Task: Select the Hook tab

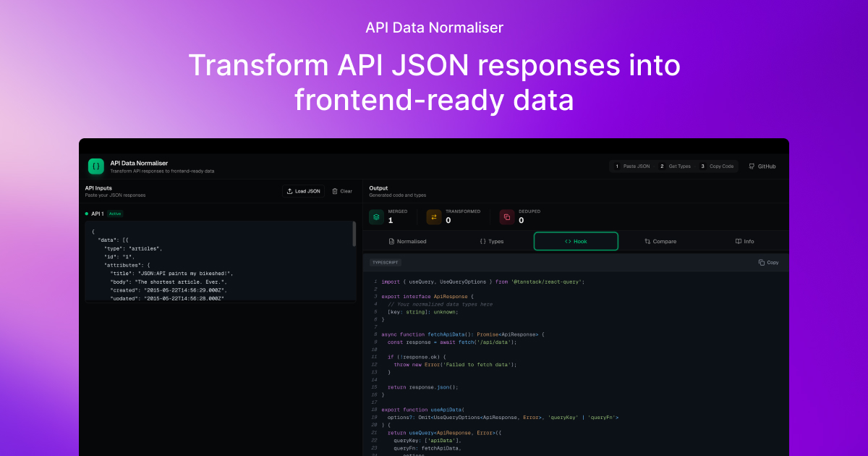Action: click(576, 241)
